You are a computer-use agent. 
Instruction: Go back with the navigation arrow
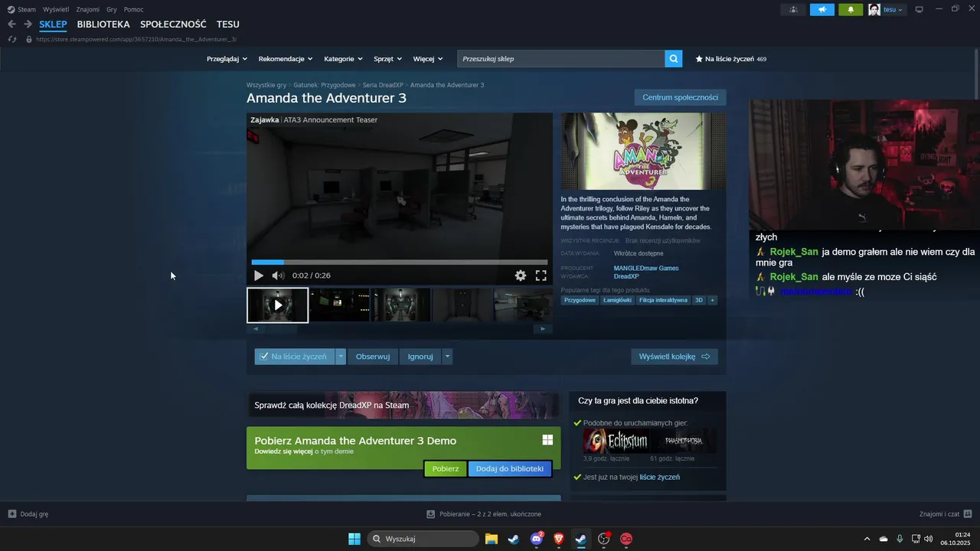pyautogui.click(x=11, y=24)
